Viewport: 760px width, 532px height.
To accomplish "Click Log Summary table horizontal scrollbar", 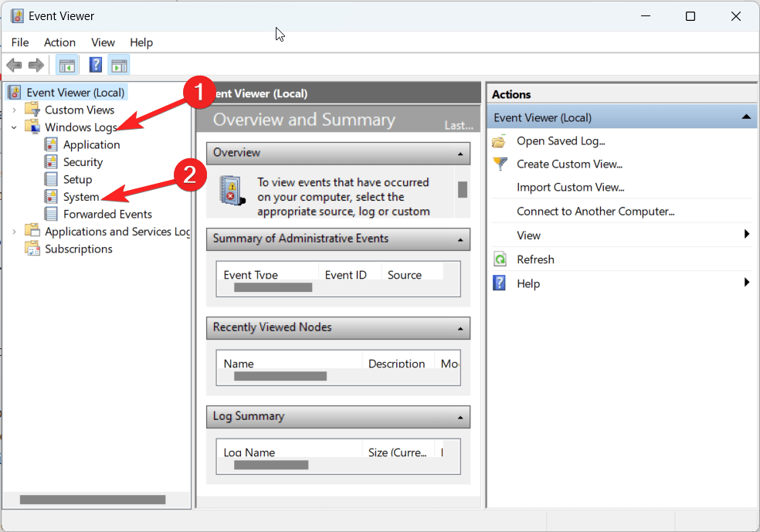I will pyautogui.click(x=271, y=465).
